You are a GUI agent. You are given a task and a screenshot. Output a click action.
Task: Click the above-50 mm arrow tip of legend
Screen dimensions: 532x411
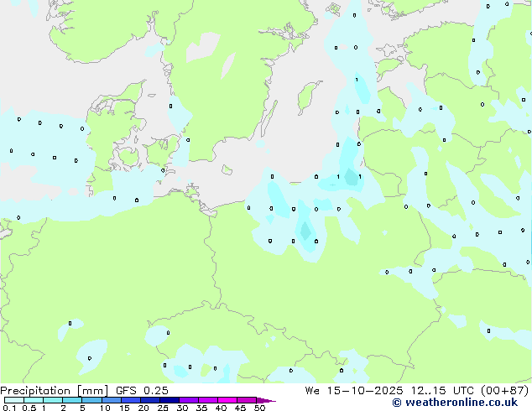[266, 401]
